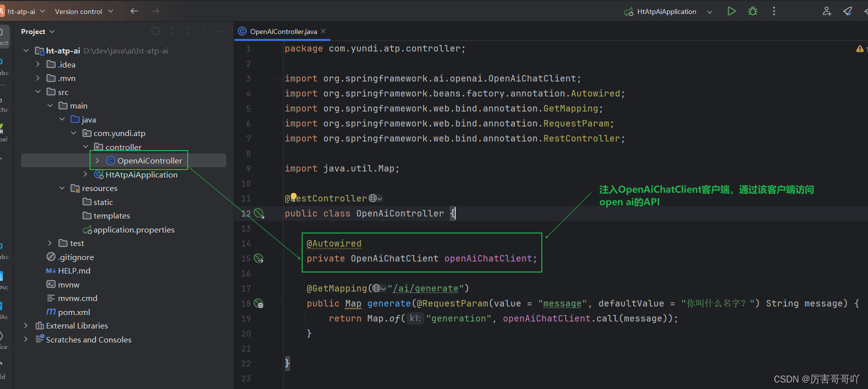Fold the imports block at line 3
Viewport: 868px width, 389px height.
coord(279,78)
